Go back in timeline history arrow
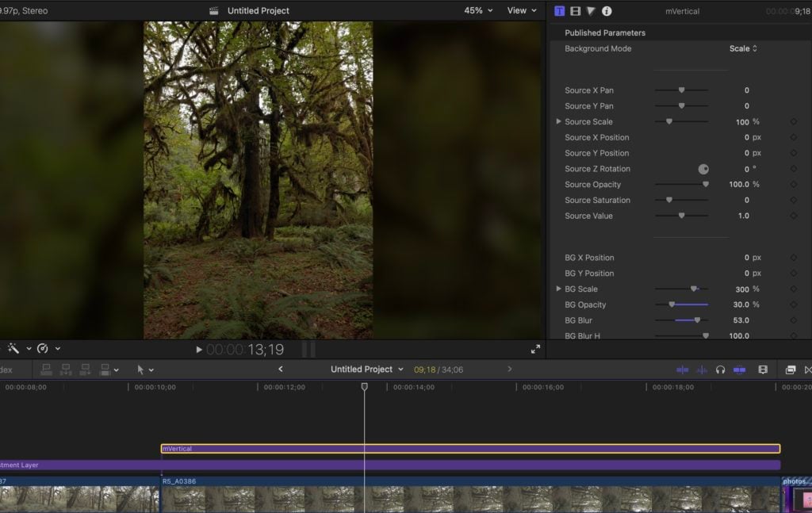Screen dimensions: 812x513 point(280,369)
